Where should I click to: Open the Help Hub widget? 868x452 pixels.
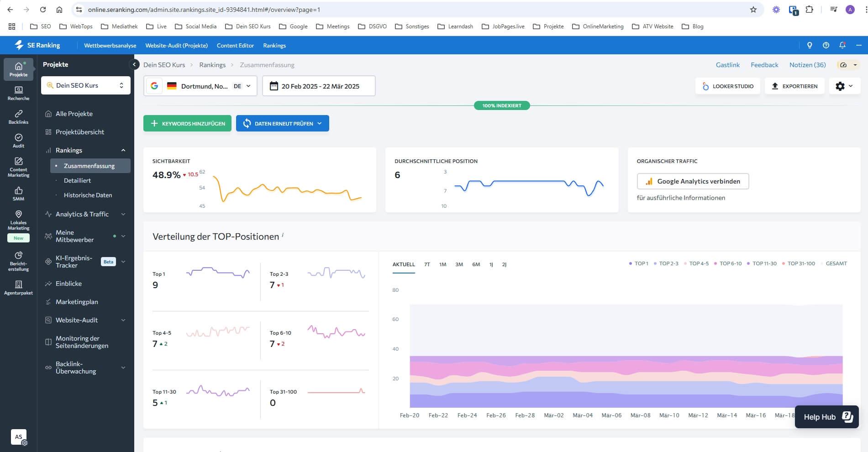[x=827, y=416]
